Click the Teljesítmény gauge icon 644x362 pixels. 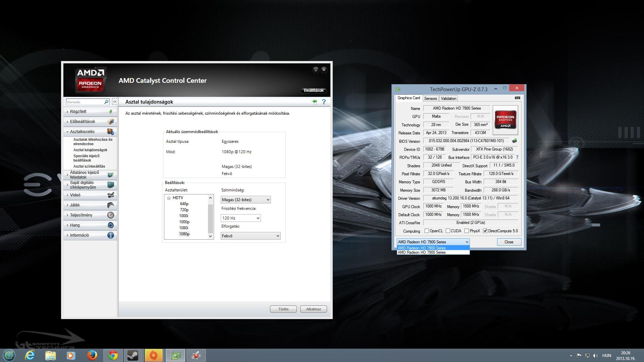pos(111,215)
